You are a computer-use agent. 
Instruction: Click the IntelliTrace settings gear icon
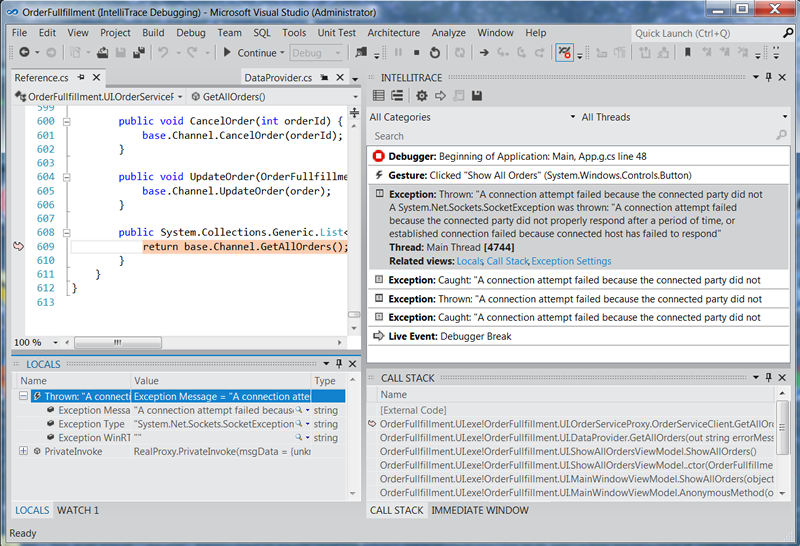[x=422, y=96]
